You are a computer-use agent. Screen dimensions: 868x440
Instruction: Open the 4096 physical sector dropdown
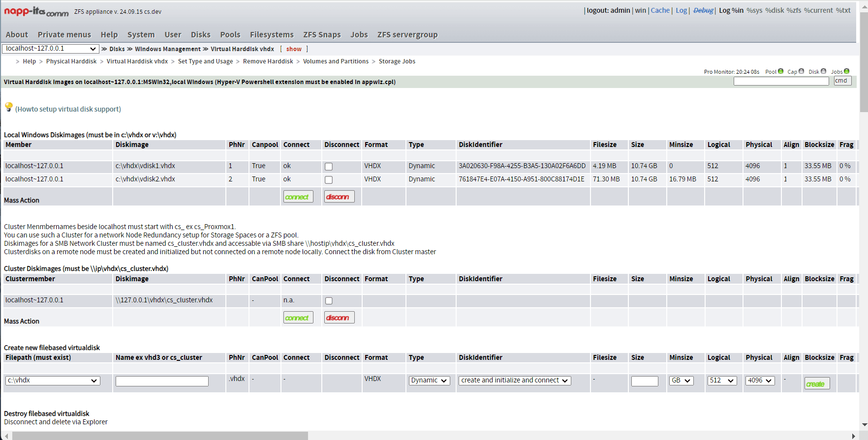click(760, 381)
